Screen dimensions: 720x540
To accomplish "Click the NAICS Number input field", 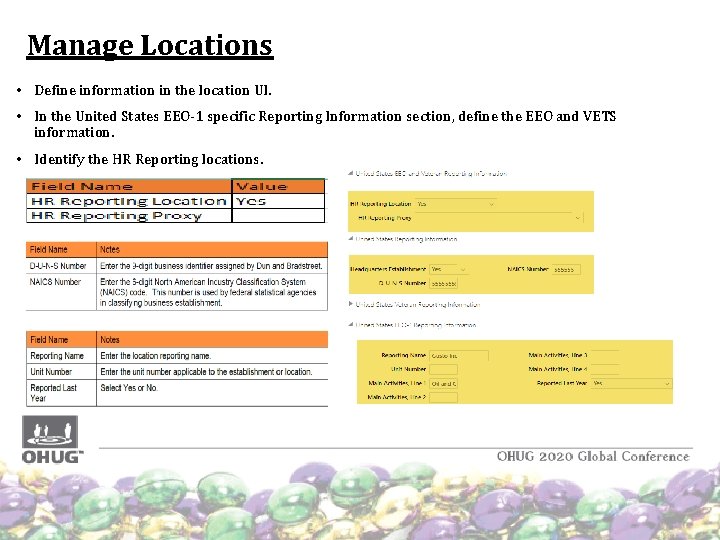I will 566,270.
